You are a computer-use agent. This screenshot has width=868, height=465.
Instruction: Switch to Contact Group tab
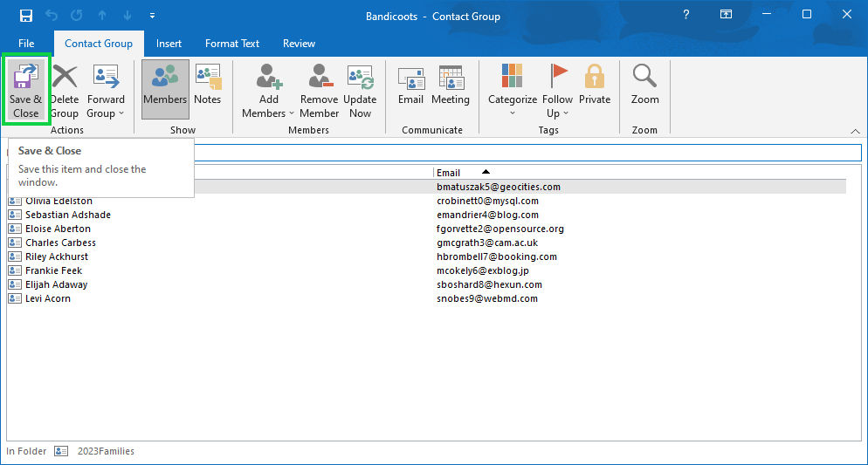pos(99,43)
